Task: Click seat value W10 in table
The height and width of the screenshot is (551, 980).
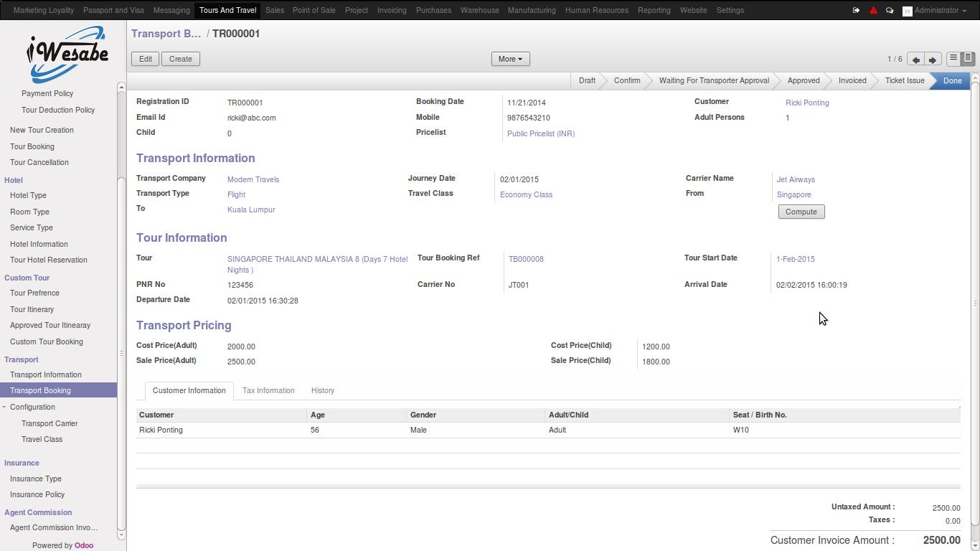Action: [x=741, y=430]
